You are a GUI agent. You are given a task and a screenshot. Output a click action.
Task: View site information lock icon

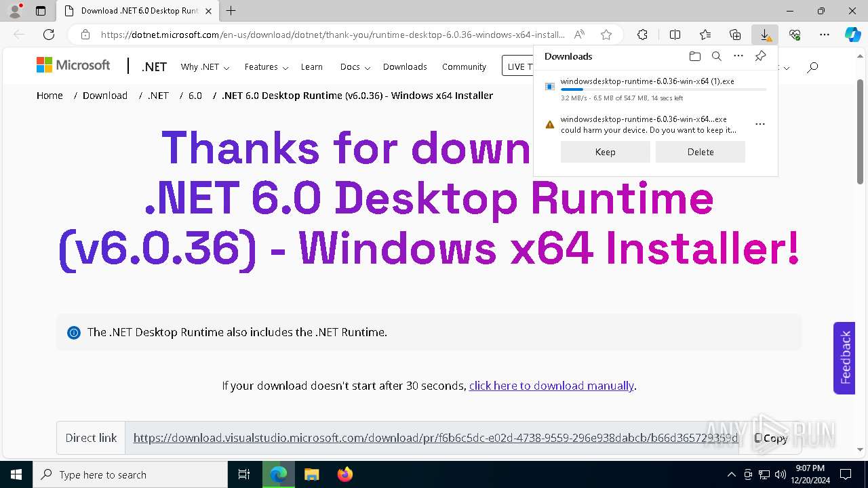pyautogui.click(x=85, y=35)
